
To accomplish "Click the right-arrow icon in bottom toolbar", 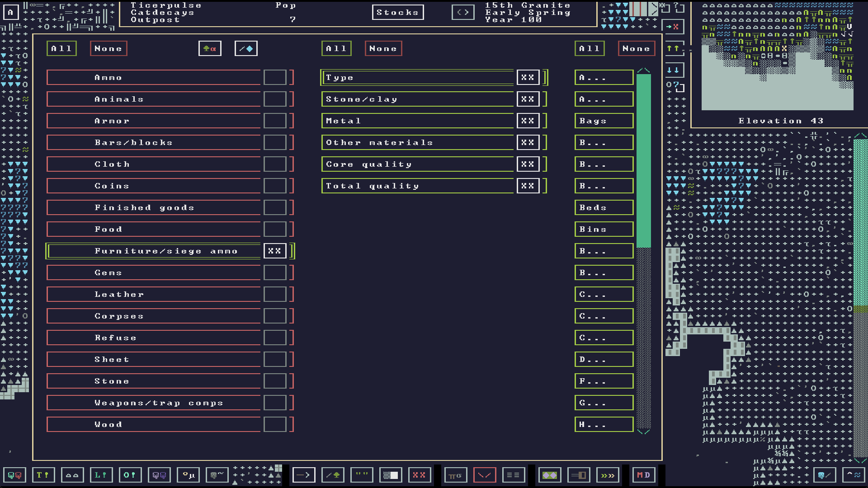I will point(304,475).
